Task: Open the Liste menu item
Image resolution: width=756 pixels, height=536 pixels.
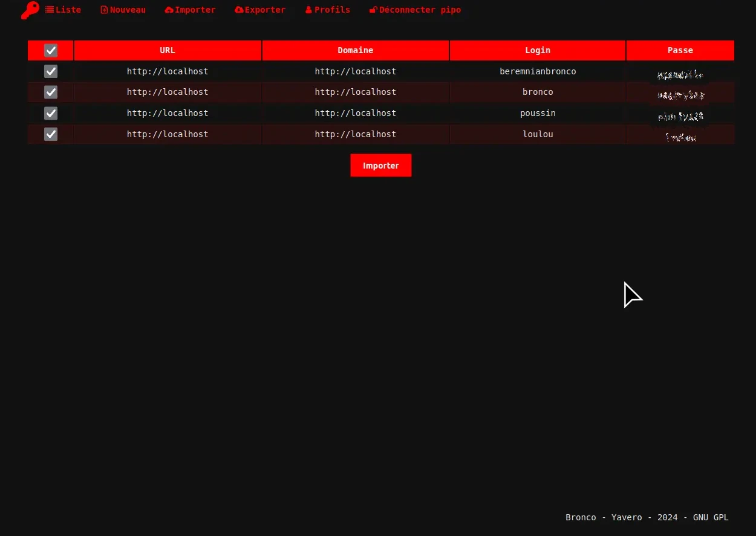Action: click(63, 10)
